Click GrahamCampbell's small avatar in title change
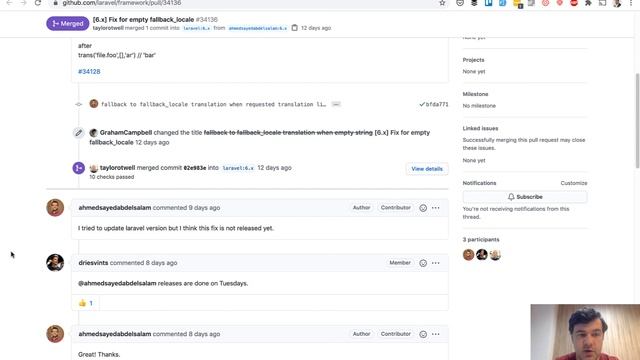This screenshot has height=360, width=640. [x=93, y=133]
